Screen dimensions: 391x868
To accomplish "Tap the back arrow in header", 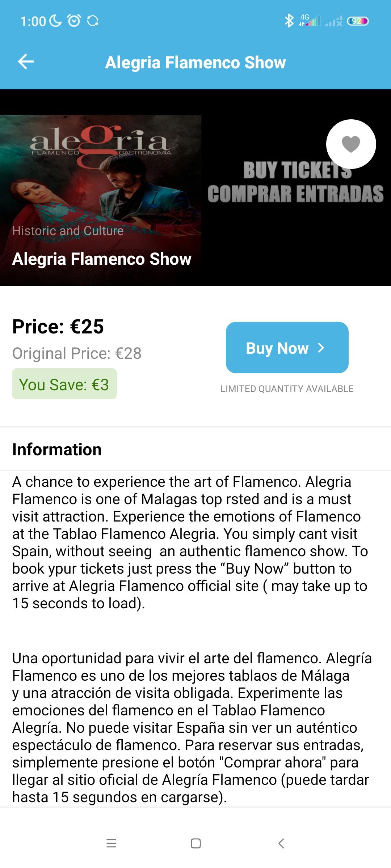I will point(26,61).
